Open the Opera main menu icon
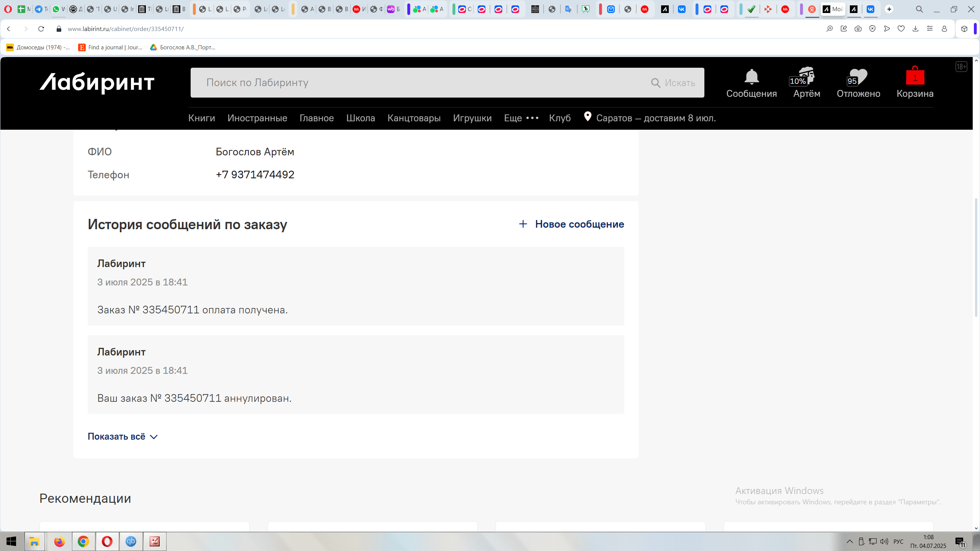This screenshot has height=551, width=980. pyautogui.click(x=8, y=9)
